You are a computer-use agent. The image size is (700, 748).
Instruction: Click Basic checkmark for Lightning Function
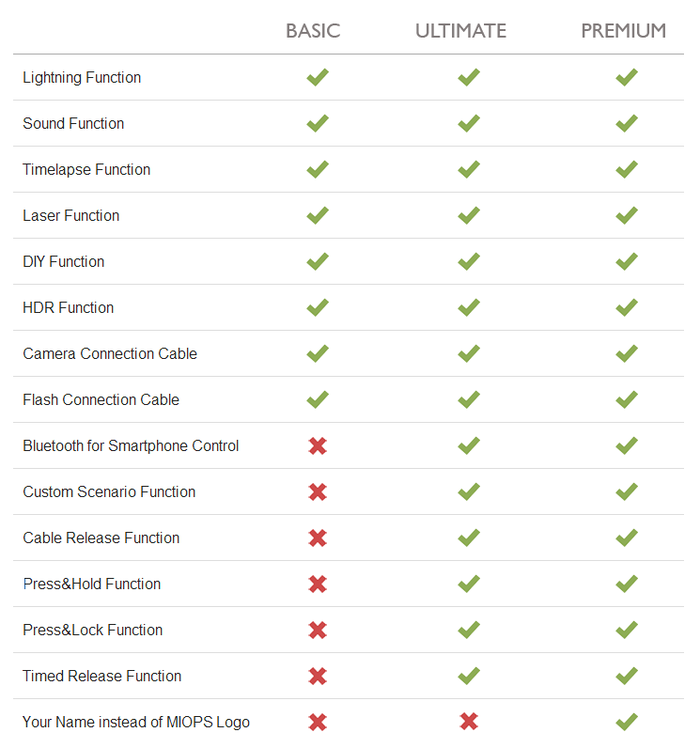coord(317,77)
